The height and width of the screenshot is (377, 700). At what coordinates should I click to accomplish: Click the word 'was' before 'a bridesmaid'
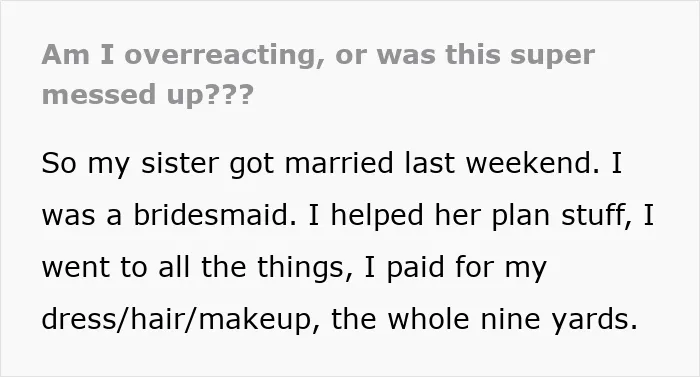(x=68, y=216)
